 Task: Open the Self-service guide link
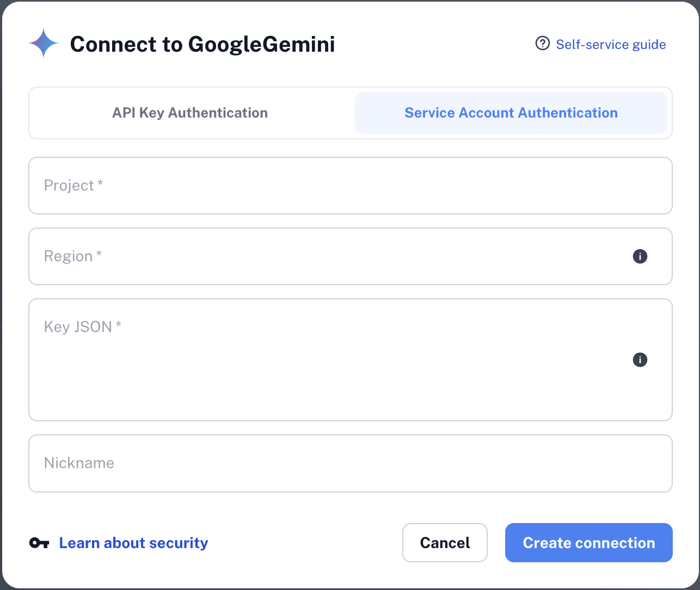click(611, 45)
